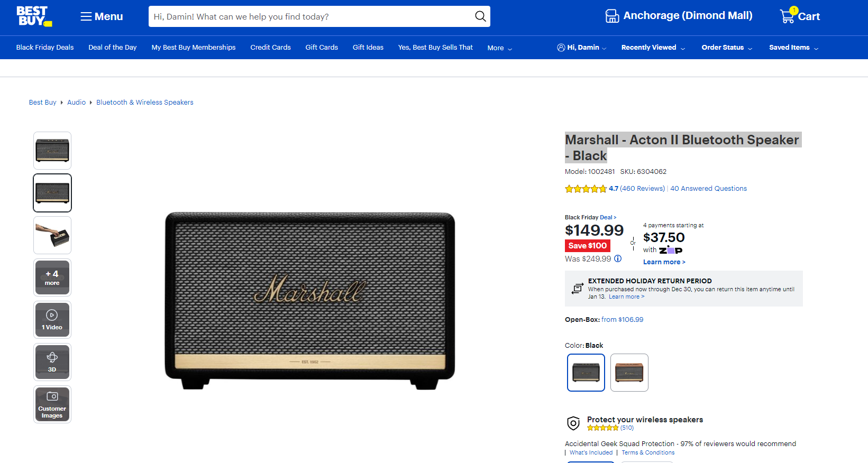Viewport: 868px width, 463px height.
Task: Open 40 Answered Questions link
Action: pyautogui.click(x=708, y=189)
